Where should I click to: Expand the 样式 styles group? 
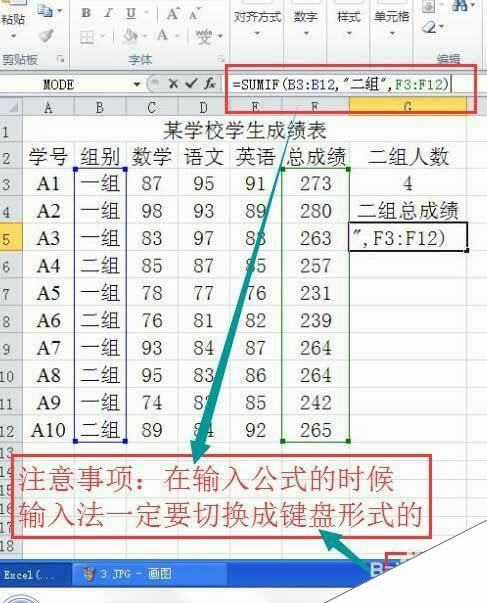tap(349, 23)
